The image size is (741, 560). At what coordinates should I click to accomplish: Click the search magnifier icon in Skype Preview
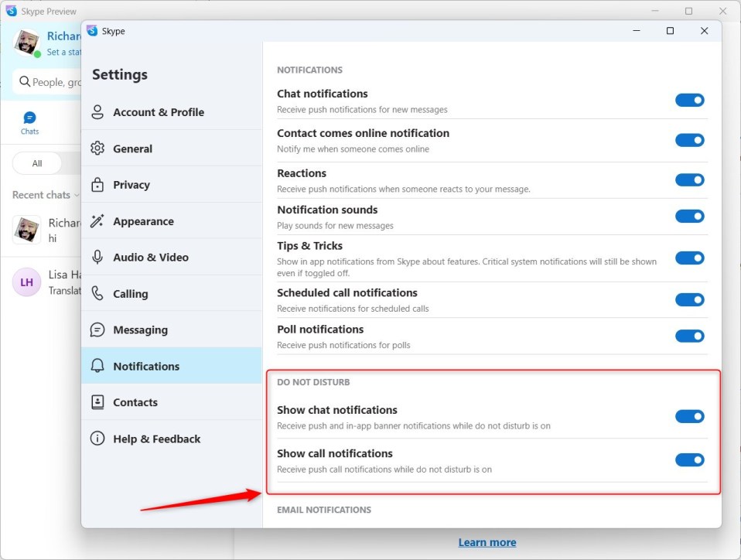click(x=25, y=82)
